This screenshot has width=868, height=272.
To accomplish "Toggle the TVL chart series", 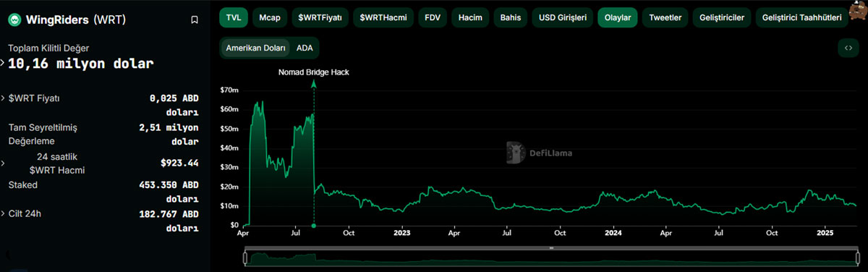I will coord(233,17).
